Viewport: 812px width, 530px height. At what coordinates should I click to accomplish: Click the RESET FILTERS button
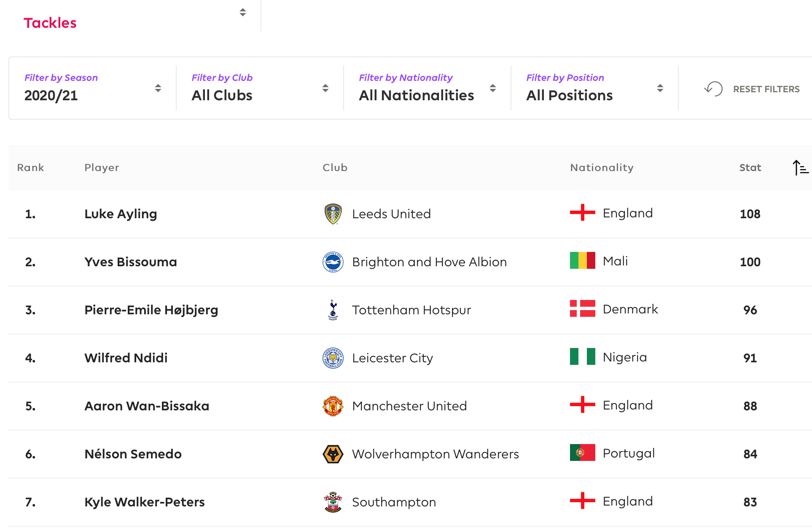tap(752, 89)
